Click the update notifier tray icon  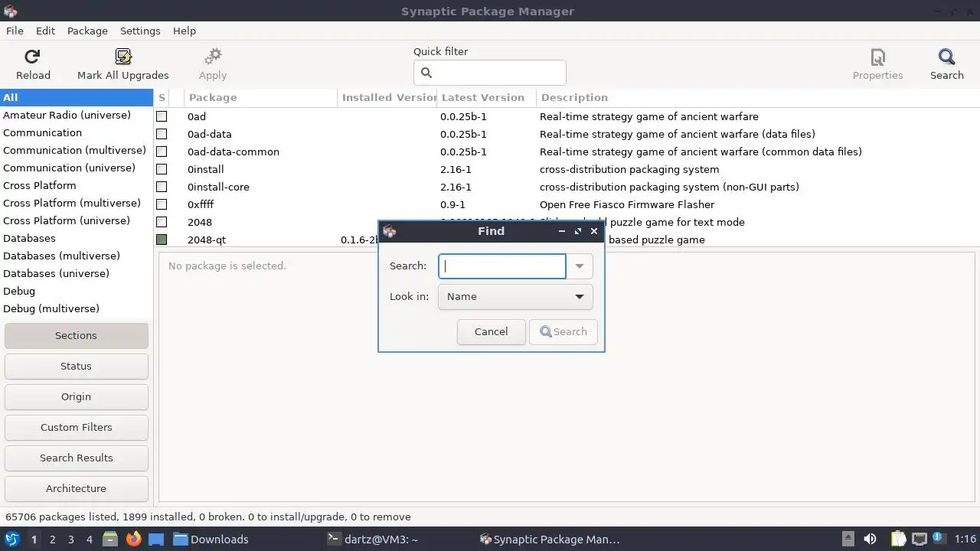[x=939, y=540]
